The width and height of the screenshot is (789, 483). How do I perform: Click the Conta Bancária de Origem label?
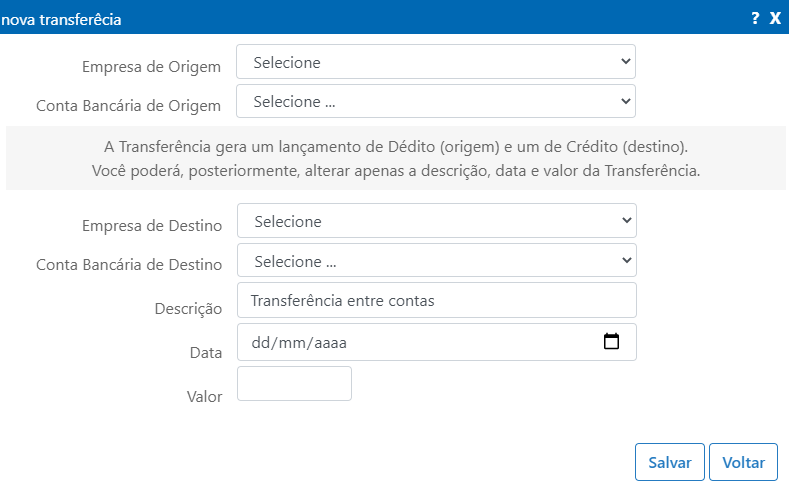128,106
